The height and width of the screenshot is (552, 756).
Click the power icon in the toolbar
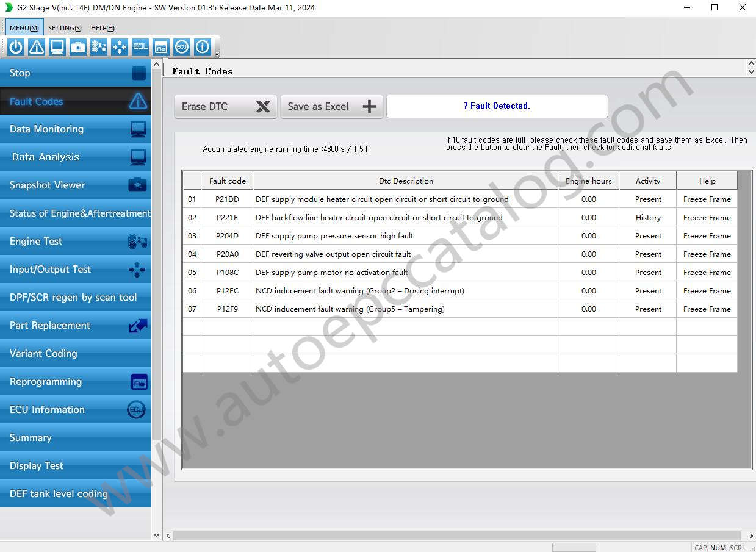point(16,47)
